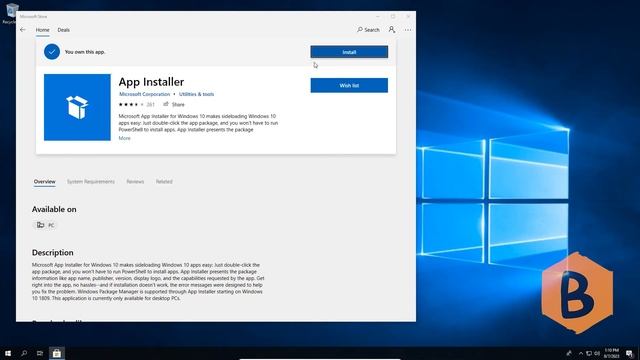The height and width of the screenshot is (360, 640).
Task: Click the Microsoft Store taskbar icon
Action: pos(57,353)
